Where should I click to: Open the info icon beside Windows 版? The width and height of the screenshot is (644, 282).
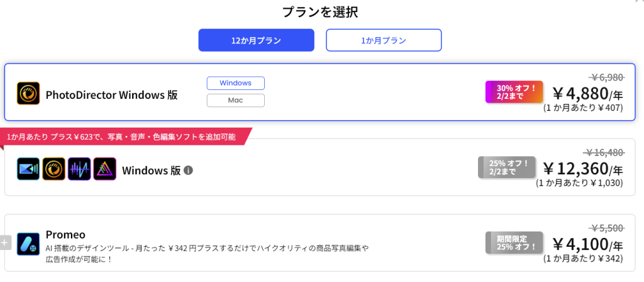click(188, 170)
